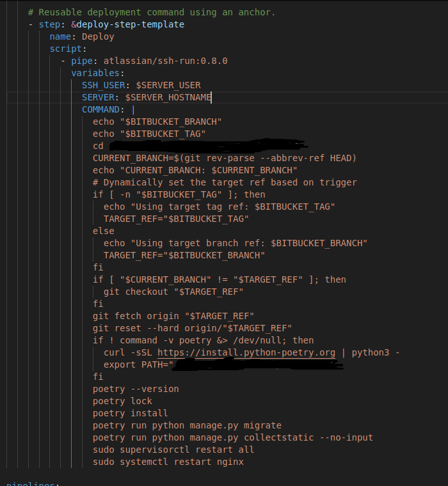This screenshot has height=486, width=448.
Task: Click 'poetry lock' line
Action: tap(122, 402)
